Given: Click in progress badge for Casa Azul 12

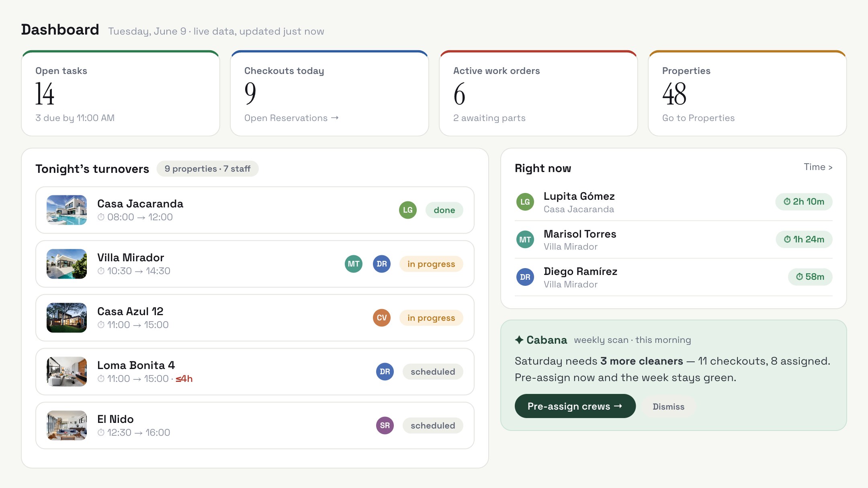Looking at the screenshot, I should 431,318.
